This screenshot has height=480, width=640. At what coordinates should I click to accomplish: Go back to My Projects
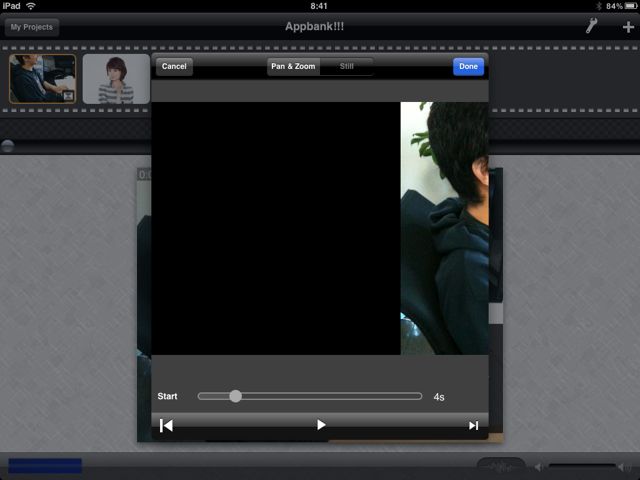click(x=32, y=27)
